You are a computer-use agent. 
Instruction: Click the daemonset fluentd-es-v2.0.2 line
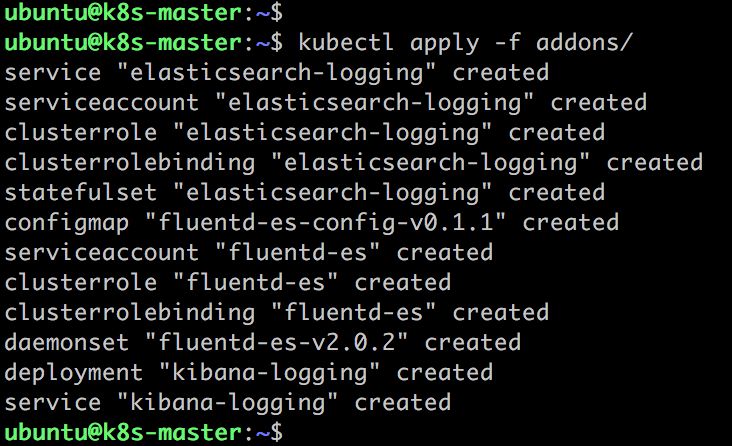(263, 342)
